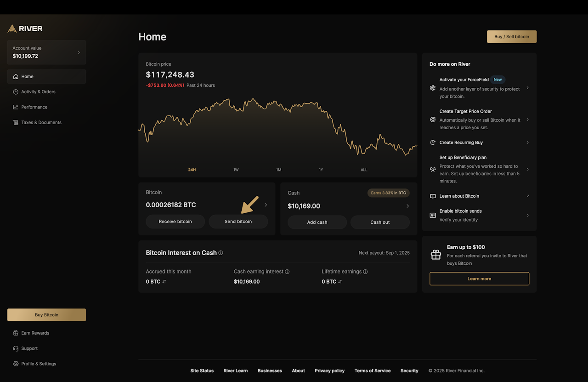Click the © 2025 River Financial Inc. text
Image resolution: width=588 pixels, height=382 pixels.
[457, 371]
